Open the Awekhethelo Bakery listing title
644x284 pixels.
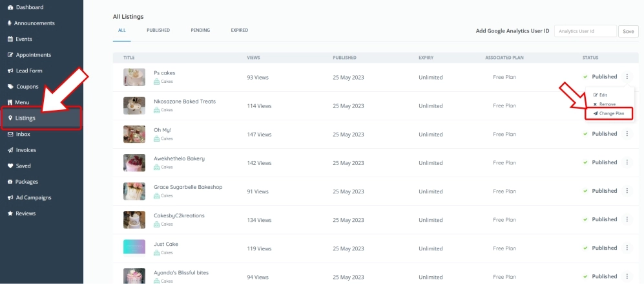click(179, 158)
